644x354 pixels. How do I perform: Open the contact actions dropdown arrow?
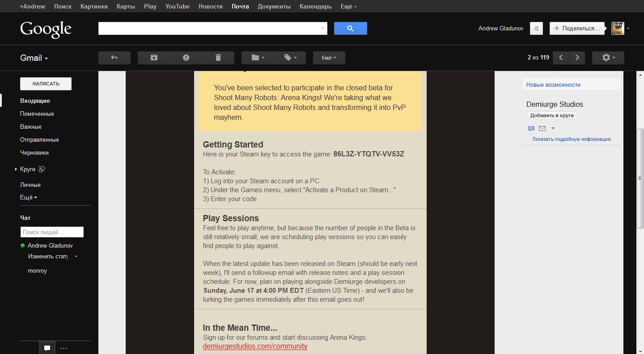coord(553,129)
